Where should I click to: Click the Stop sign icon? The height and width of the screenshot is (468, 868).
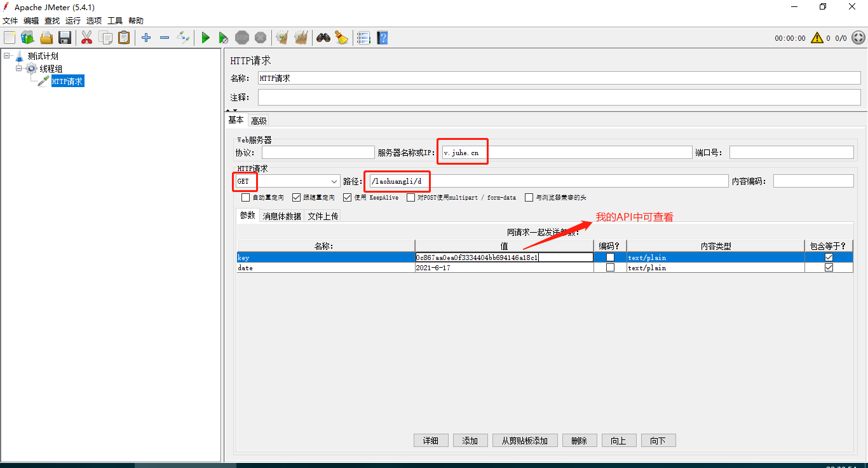tap(242, 38)
